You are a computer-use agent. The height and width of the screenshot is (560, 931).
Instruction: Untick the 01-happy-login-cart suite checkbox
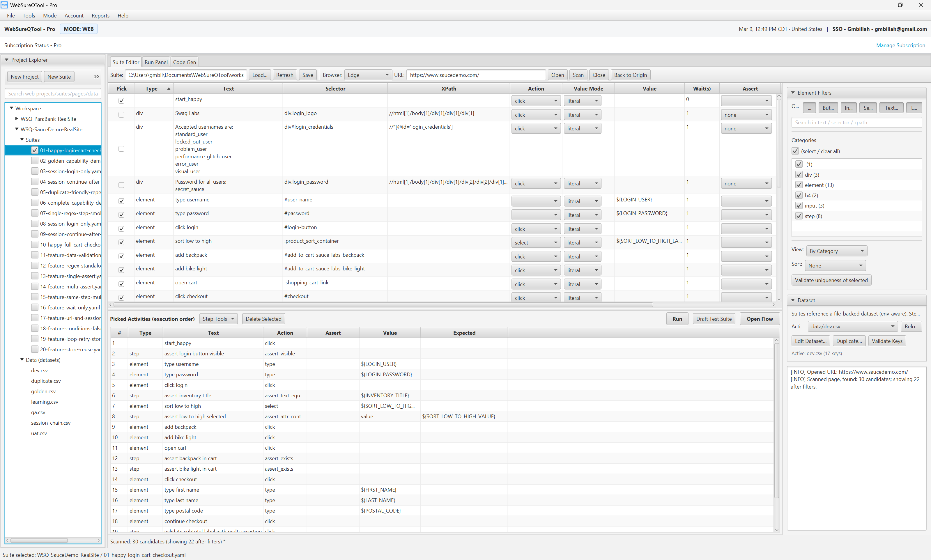35,150
